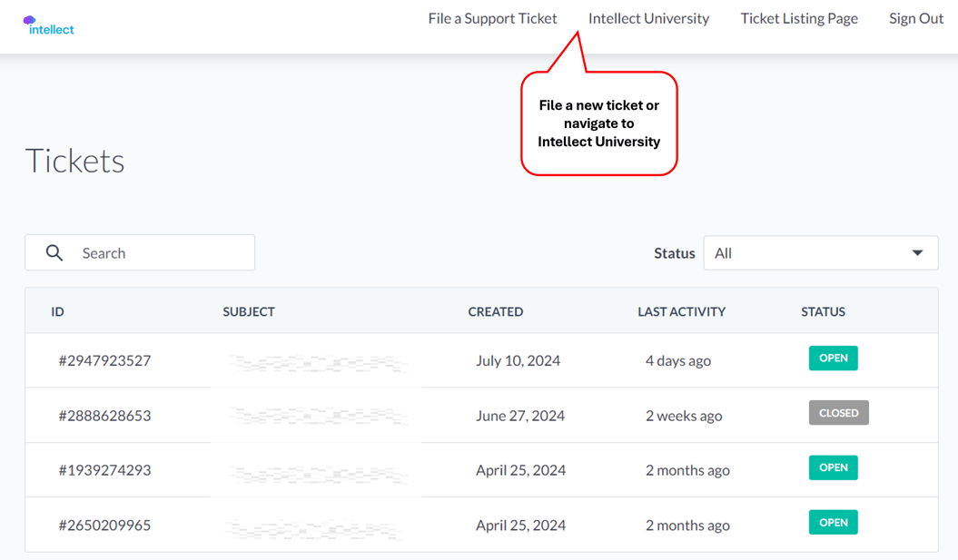The image size is (958, 560).
Task: Sort by the Created column header
Action: [x=495, y=311]
